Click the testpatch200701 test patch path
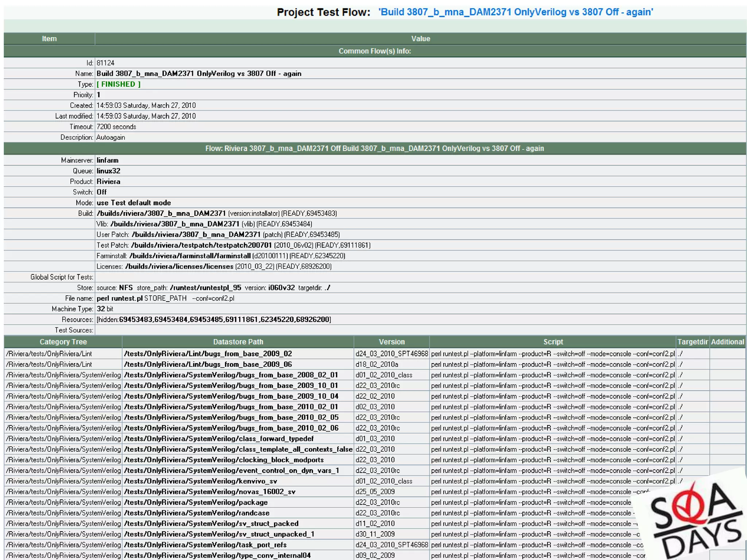The height and width of the screenshot is (560, 747). tap(201, 245)
